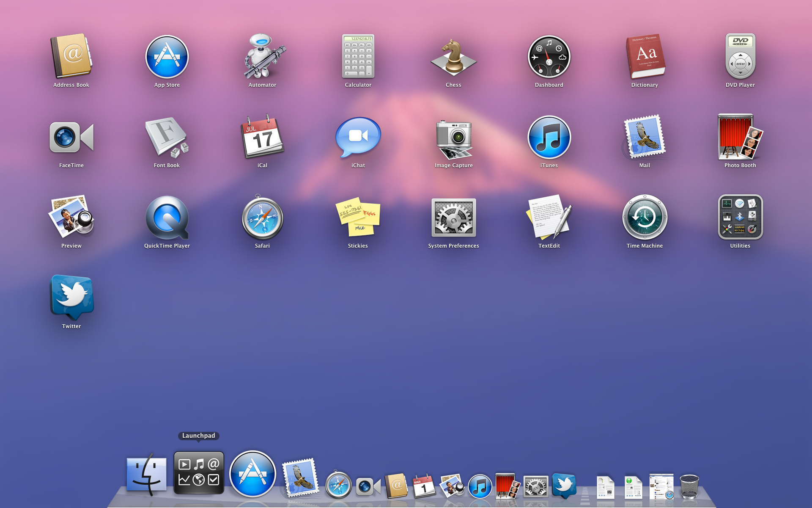Launch App Store from Launchpad grid
Viewport: 812px width, 508px height.
pos(167,57)
